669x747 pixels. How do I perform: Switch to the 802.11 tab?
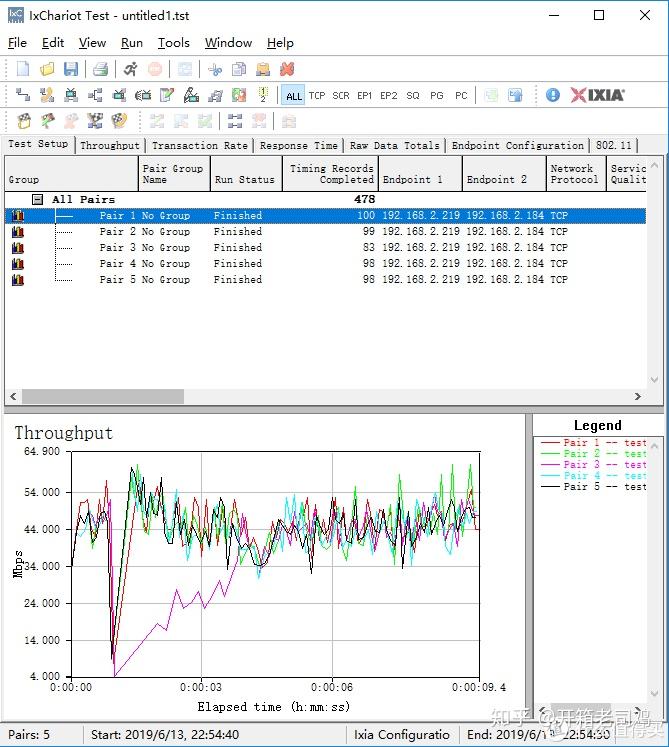(x=613, y=145)
